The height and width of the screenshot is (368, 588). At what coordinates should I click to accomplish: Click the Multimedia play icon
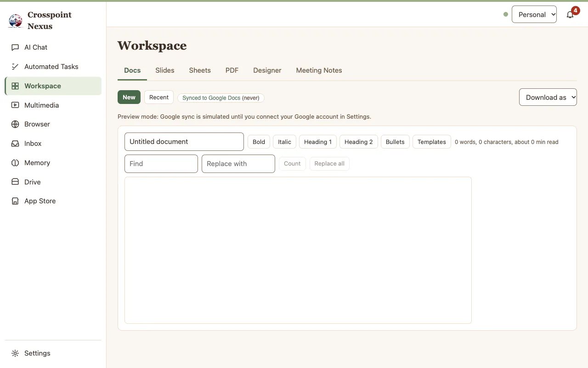click(15, 105)
